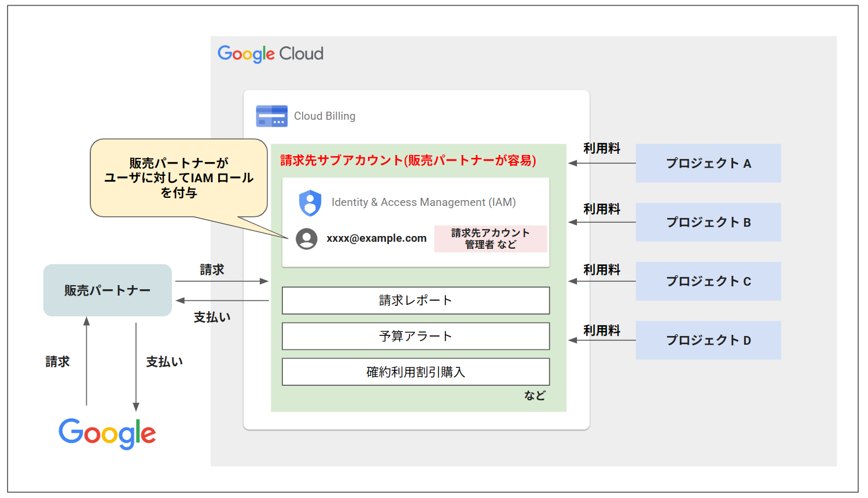Click the 請求 label beside the upward arrow
The height and width of the screenshot is (498, 868).
57,361
